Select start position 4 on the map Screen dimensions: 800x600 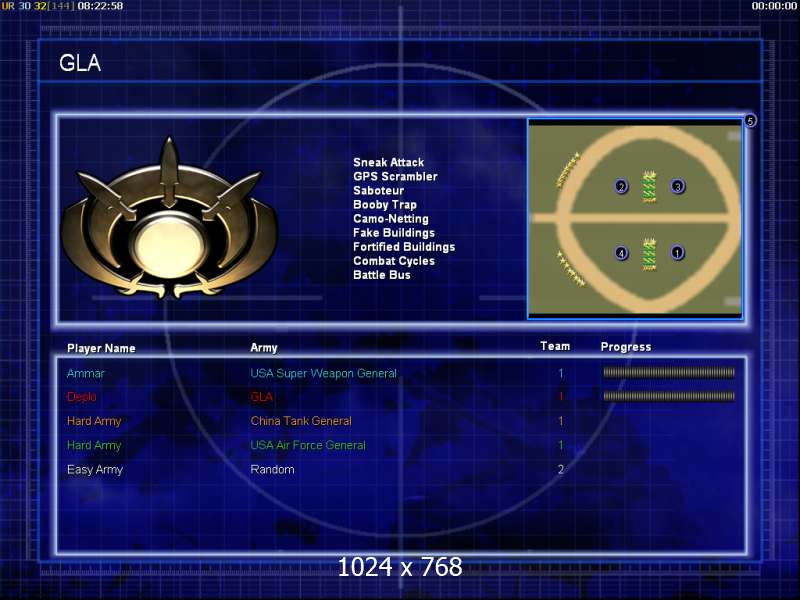click(x=621, y=253)
